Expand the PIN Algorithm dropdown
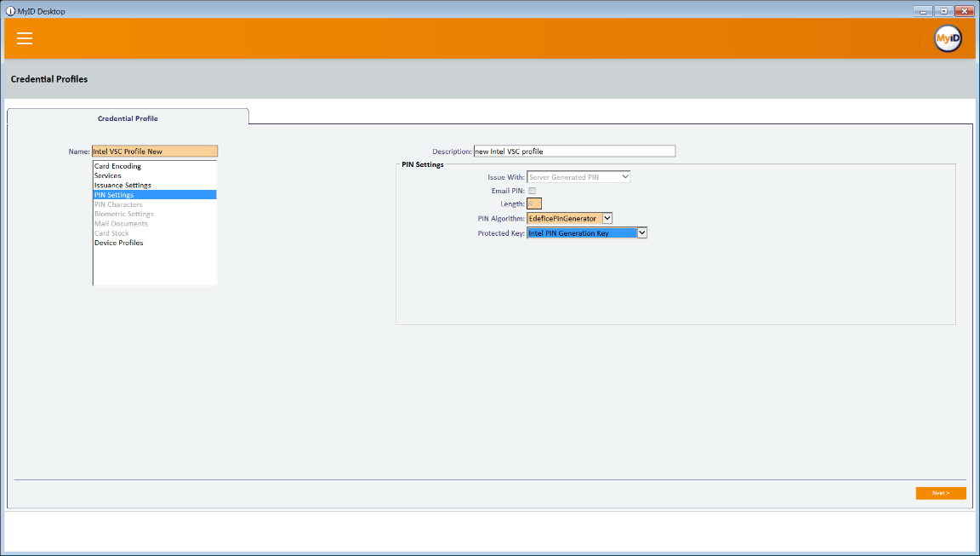The image size is (980, 556). tap(607, 218)
